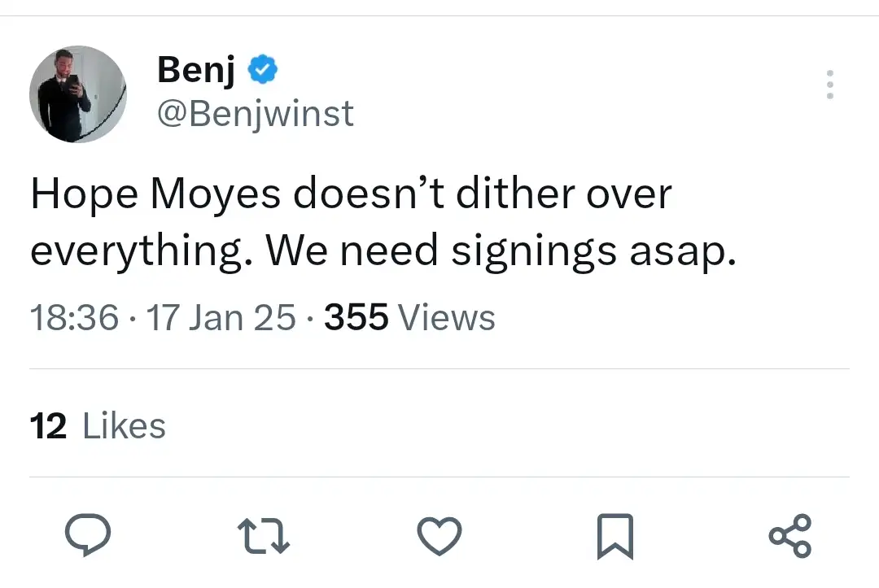This screenshot has width=879, height=588.
Task: Open the @Benjwinst handle link
Action: (x=255, y=114)
